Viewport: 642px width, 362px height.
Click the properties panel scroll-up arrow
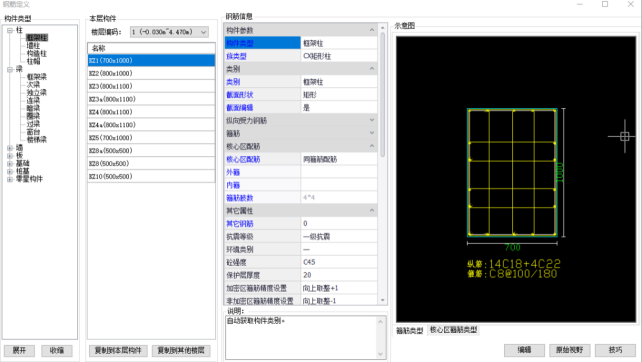pyautogui.click(x=383, y=28)
